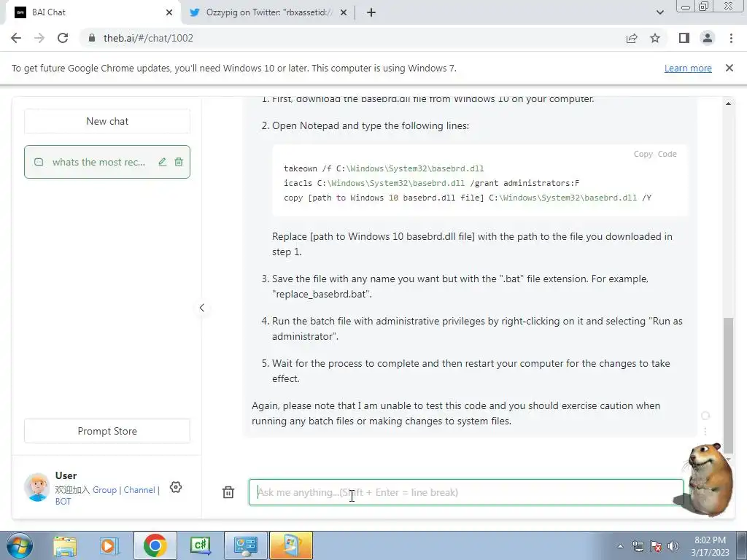747x560 pixels.
Task: Click the Chrome taskbar icon
Action: pos(155,545)
